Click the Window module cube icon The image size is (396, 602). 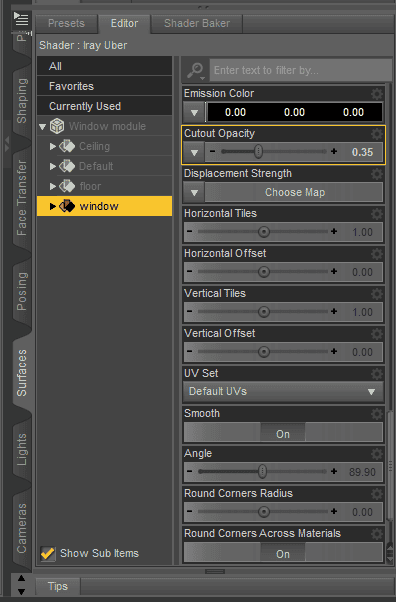pos(57,126)
